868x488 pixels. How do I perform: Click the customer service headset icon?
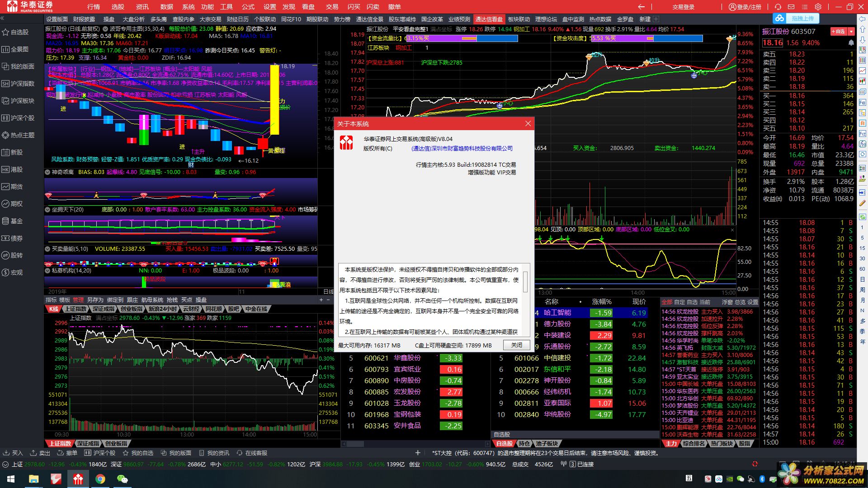pos(778,7)
